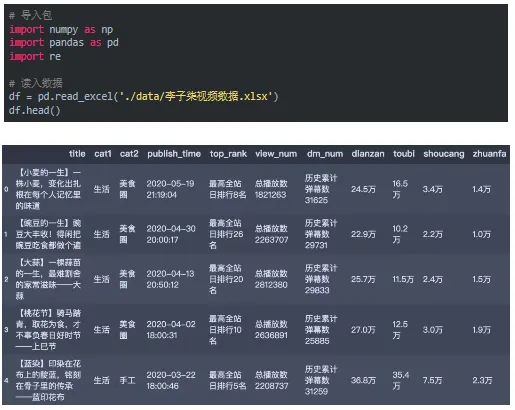Click the dm_num cell ending 31625
The image size is (515, 410).
click(321, 189)
